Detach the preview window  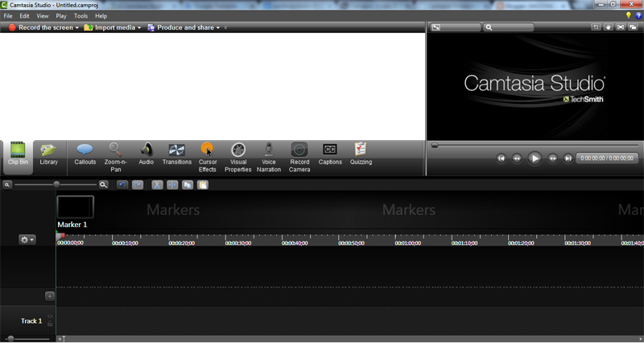point(633,27)
